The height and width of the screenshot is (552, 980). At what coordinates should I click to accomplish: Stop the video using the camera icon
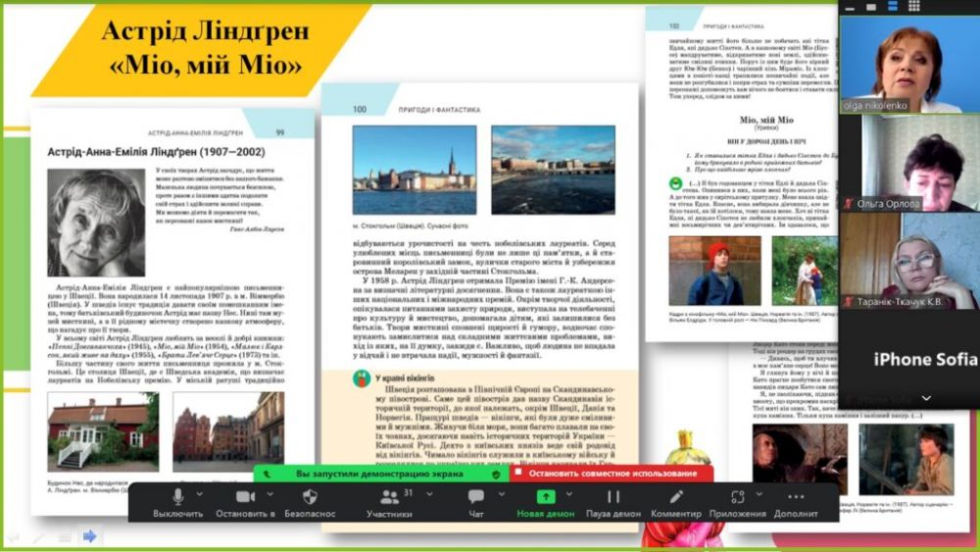244,497
